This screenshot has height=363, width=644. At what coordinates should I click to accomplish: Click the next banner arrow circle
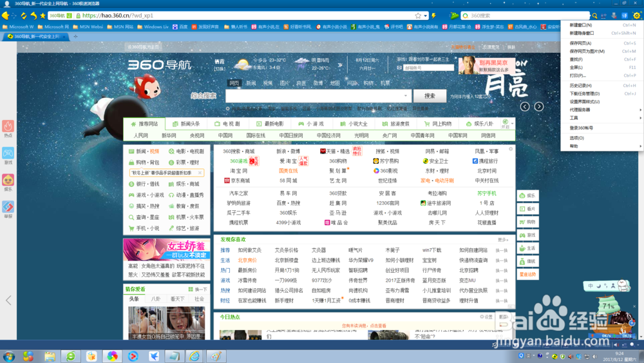pyautogui.click(x=539, y=106)
